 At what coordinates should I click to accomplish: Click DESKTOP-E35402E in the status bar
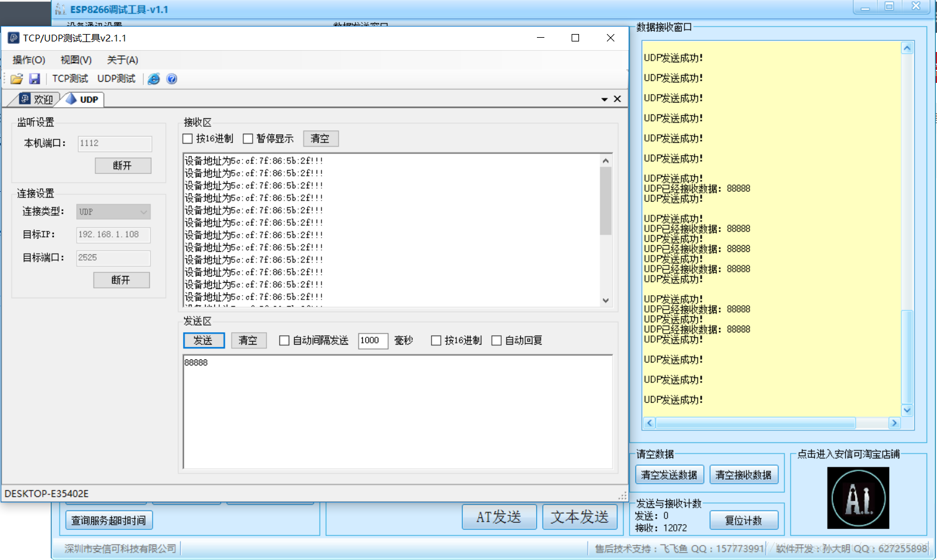(x=46, y=494)
